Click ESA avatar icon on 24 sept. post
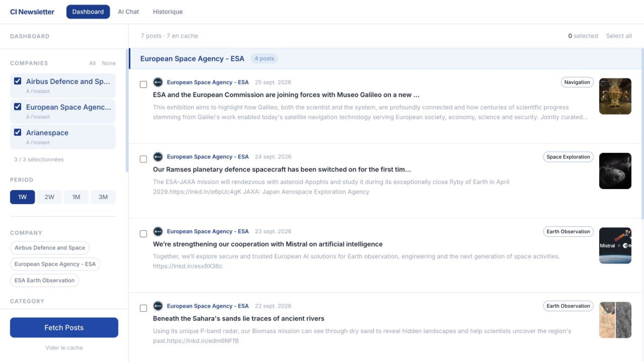This screenshot has width=644, height=362. coord(158,157)
